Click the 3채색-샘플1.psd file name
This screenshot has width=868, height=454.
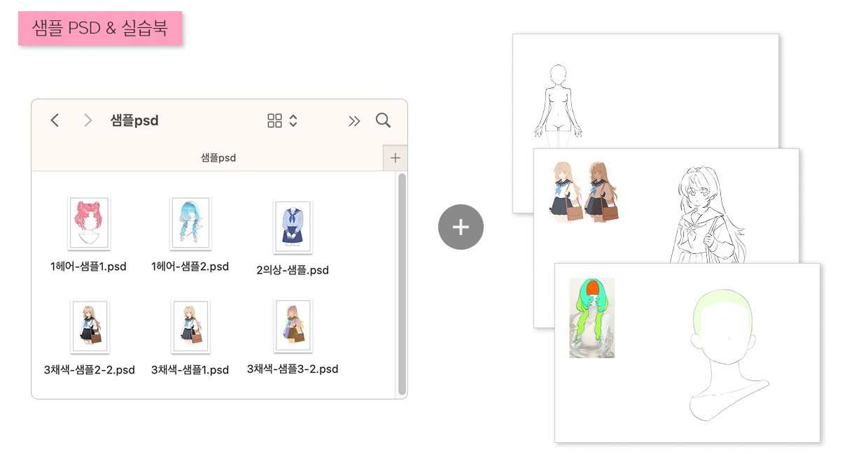pos(190,370)
